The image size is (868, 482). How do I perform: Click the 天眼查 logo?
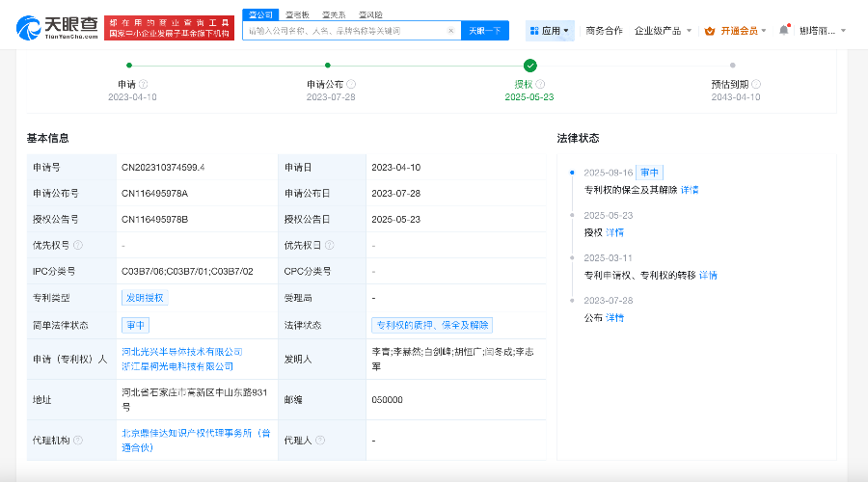pos(56,29)
